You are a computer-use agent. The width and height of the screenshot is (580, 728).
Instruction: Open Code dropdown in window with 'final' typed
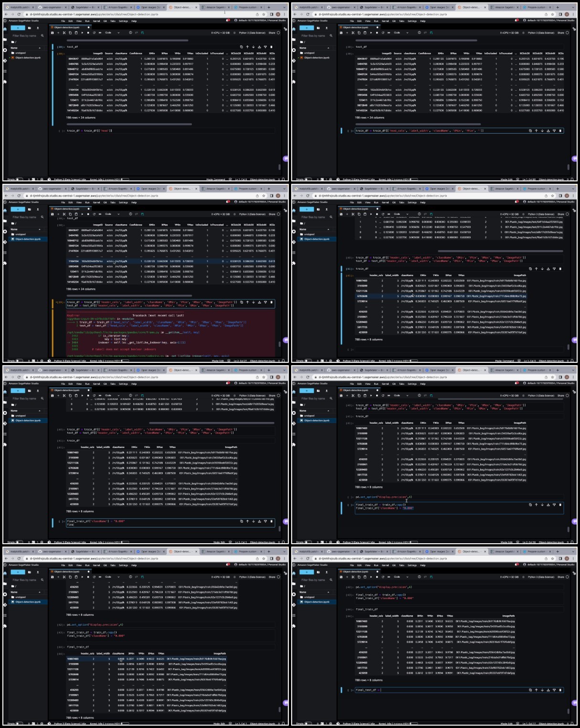[x=112, y=395]
